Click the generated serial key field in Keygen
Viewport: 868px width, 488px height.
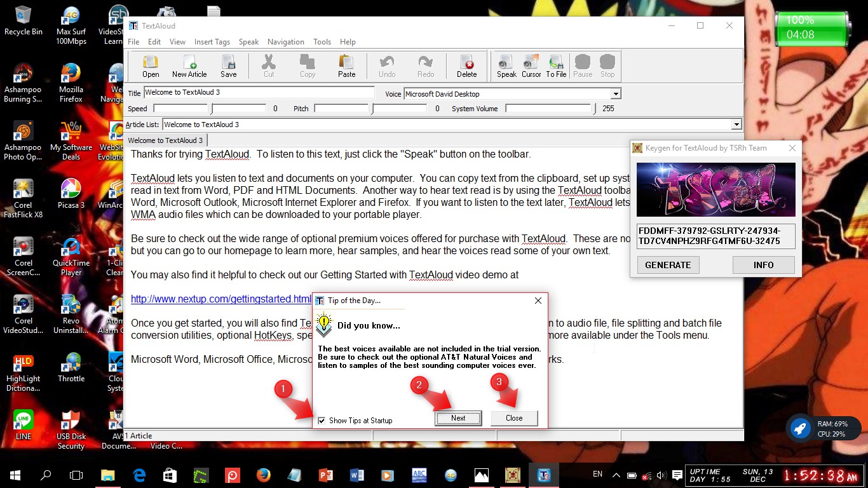(716, 236)
